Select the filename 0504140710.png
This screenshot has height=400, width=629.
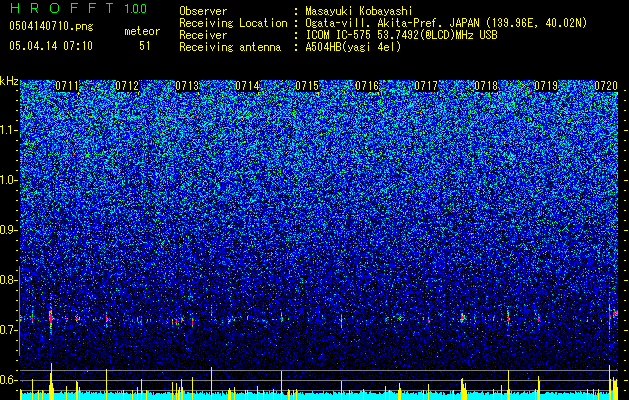pos(51,26)
